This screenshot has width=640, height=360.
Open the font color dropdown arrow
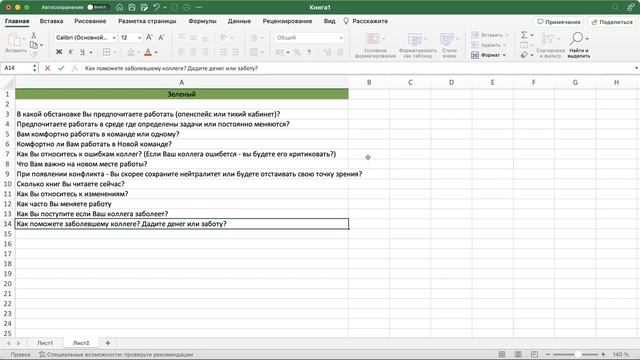[x=156, y=52]
